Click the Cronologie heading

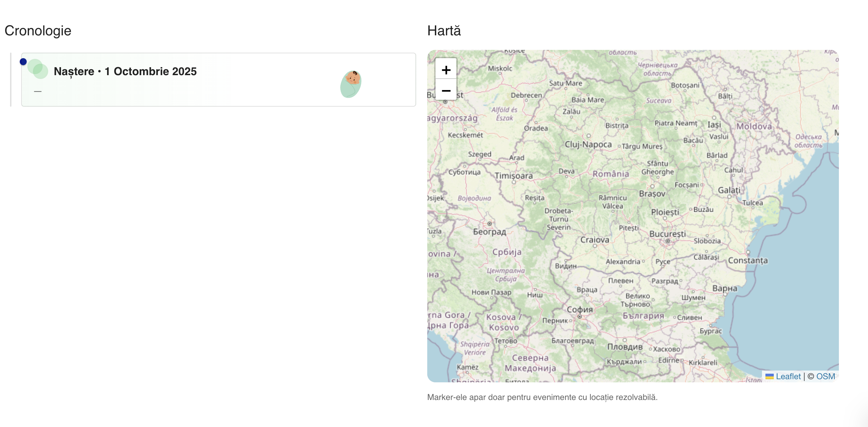point(38,31)
